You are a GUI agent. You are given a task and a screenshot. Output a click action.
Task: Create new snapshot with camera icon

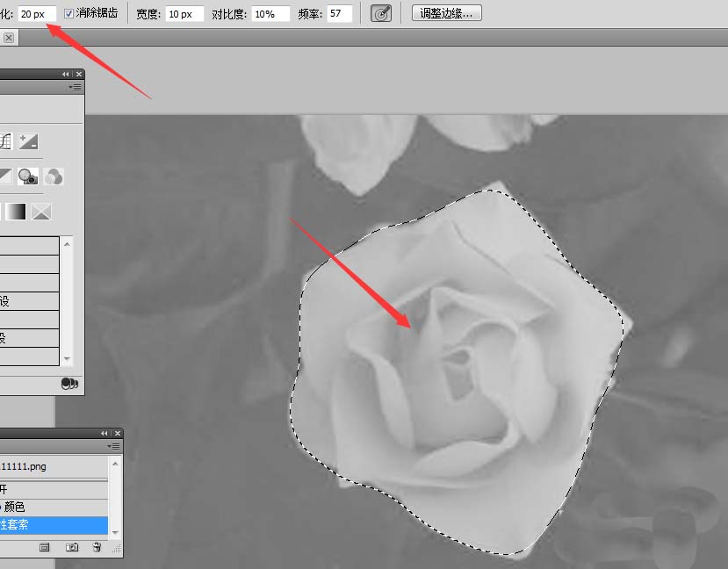71,547
